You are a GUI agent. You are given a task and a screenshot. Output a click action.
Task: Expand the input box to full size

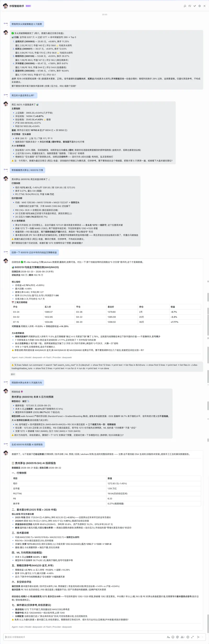(193, 637)
